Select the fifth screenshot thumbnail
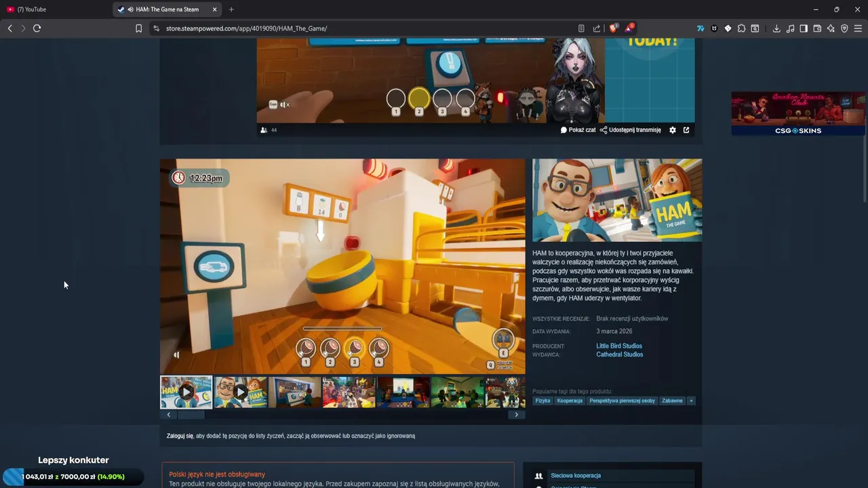Viewport: 868px width, 488px height. (x=403, y=392)
